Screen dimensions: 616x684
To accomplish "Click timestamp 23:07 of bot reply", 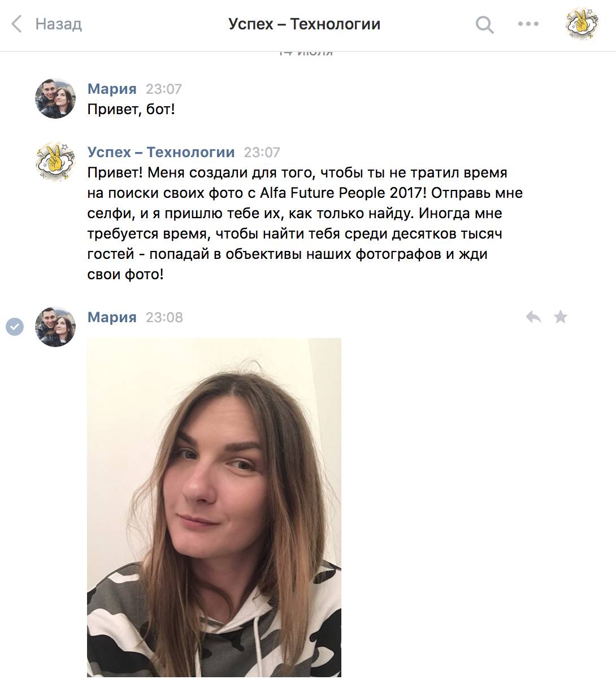I will (x=262, y=152).
